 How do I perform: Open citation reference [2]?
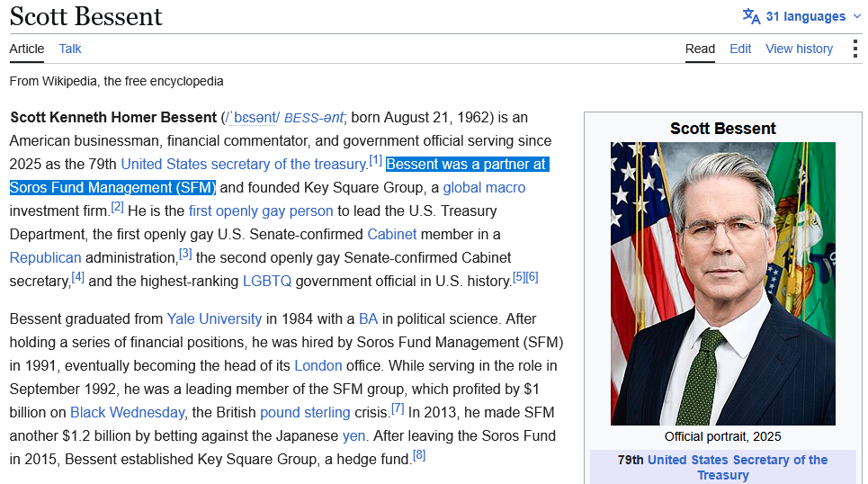[x=117, y=207]
